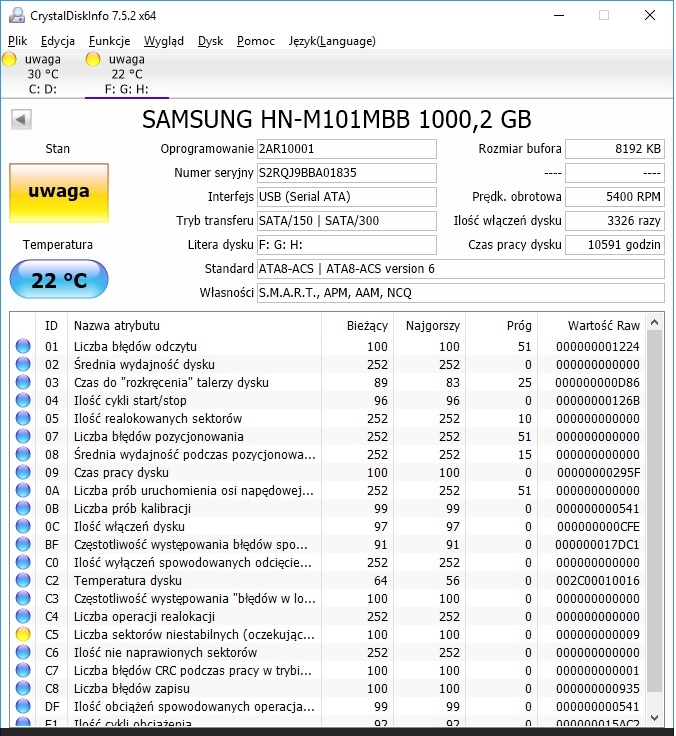Select the previous disk arrow button
Viewport: 676px width, 736px height.
[21, 119]
